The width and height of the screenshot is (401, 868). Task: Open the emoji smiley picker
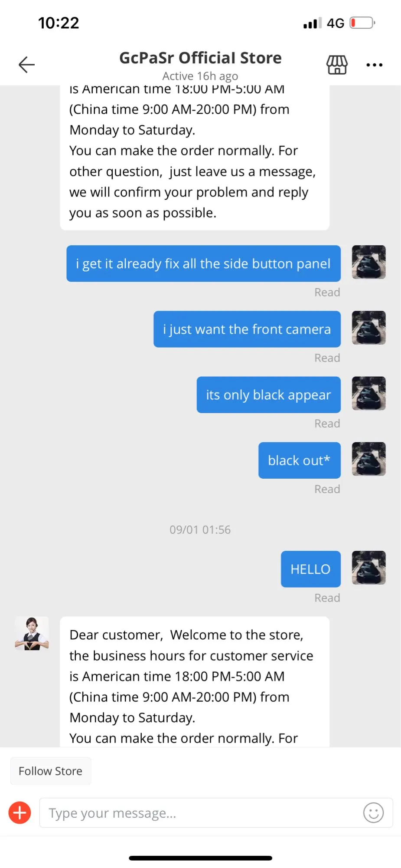373,812
